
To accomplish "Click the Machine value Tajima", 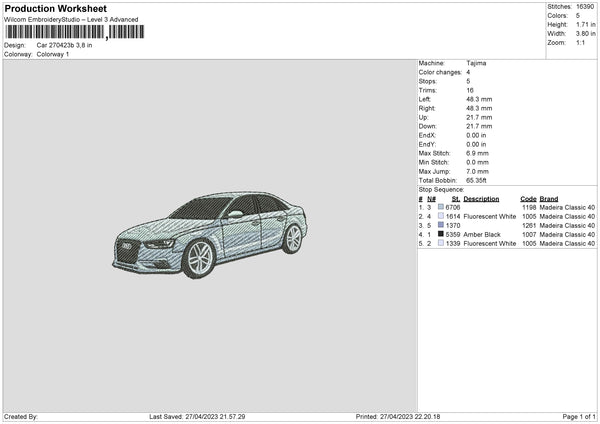I will pos(476,63).
